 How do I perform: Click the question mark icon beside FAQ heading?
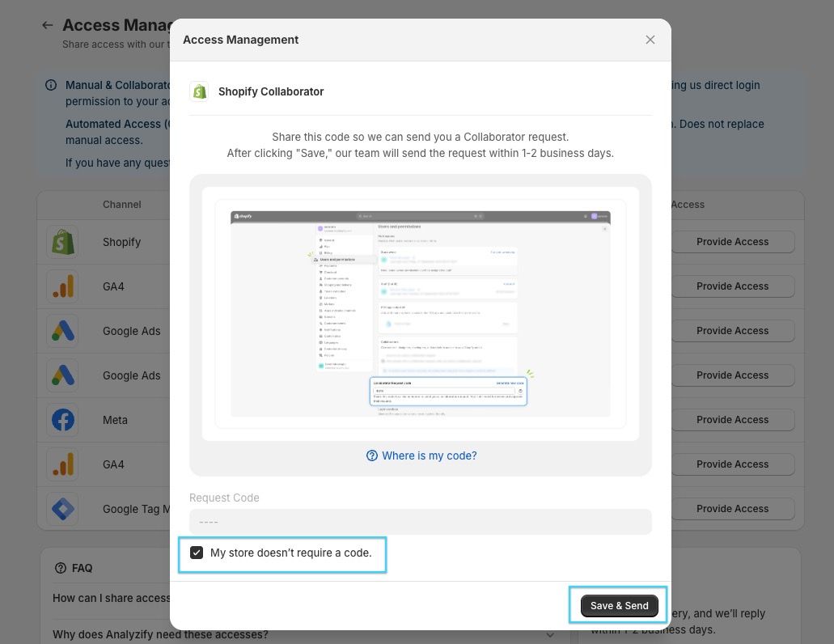pos(61,568)
